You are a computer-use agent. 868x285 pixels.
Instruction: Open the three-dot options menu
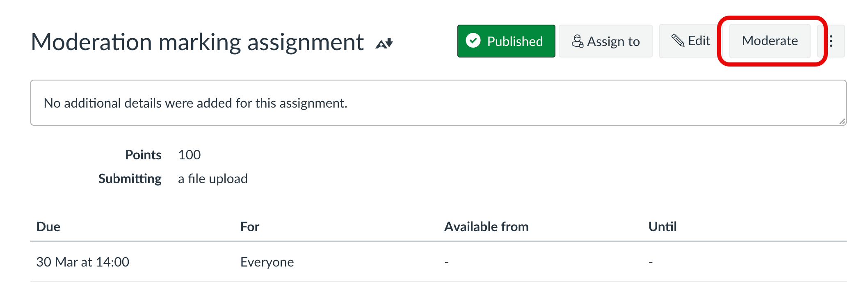point(831,41)
